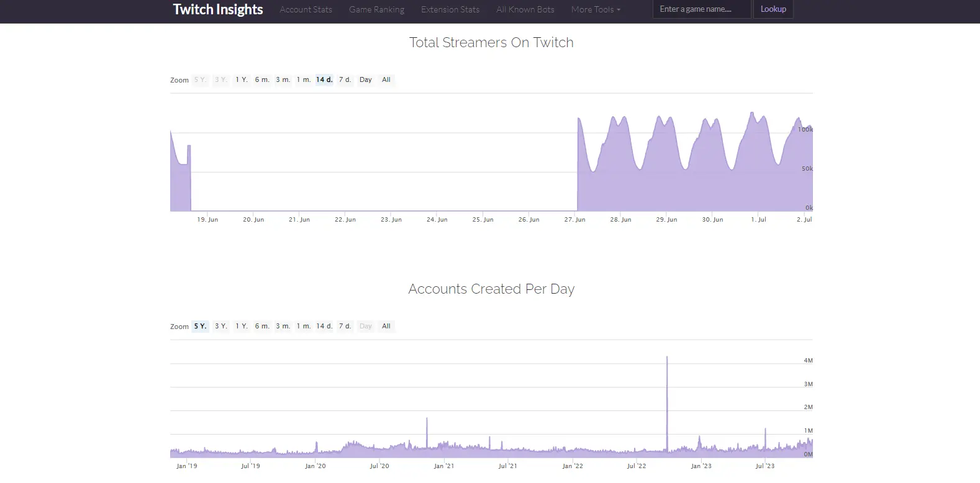Click the 19. Jun axis label
This screenshot has height=483, width=980.
pyautogui.click(x=207, y=220)
